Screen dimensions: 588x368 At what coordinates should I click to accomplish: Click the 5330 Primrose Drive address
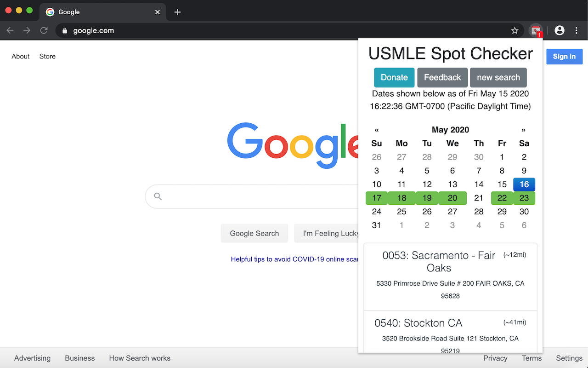point(450,290)
